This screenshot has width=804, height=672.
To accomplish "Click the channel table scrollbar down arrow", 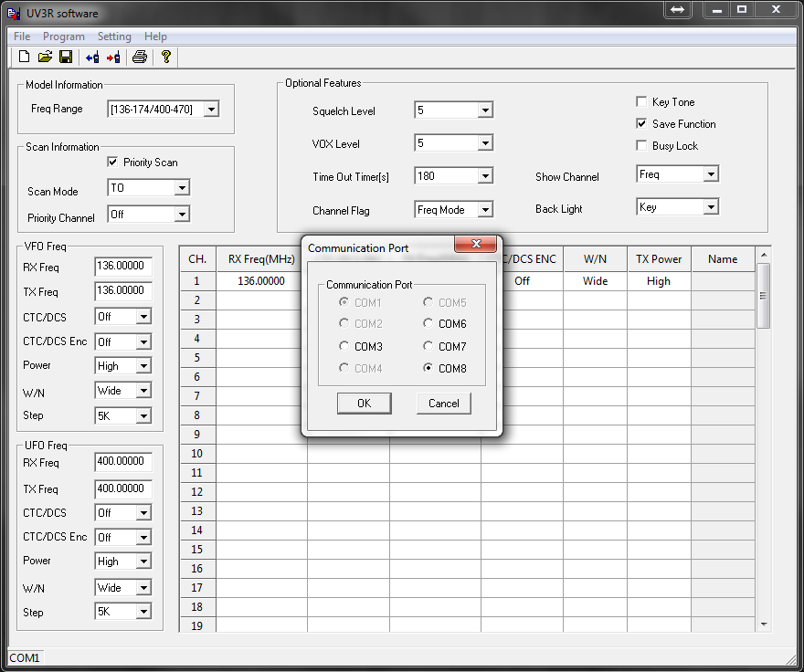I will click(x=763, y=625).
